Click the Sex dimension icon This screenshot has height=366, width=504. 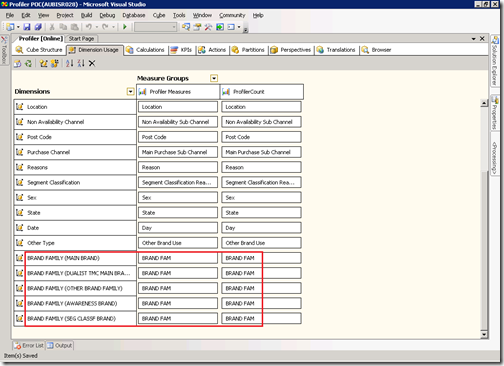click(20, 197)
